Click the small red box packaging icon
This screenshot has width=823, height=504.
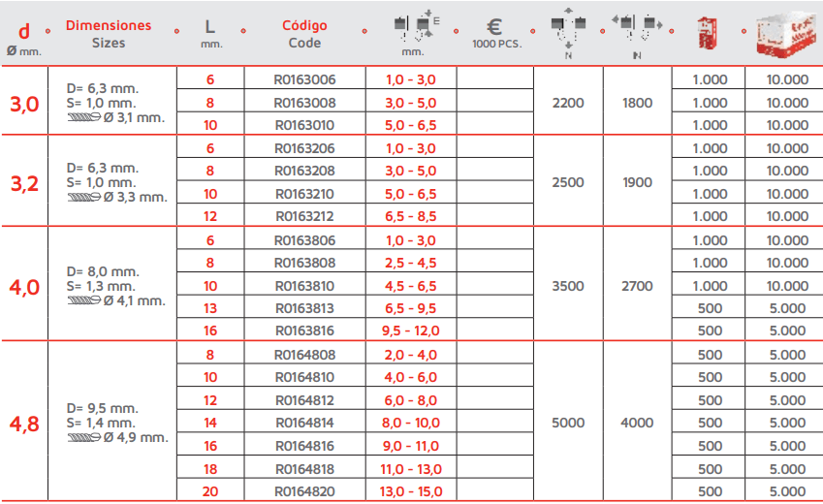point(707,33)
